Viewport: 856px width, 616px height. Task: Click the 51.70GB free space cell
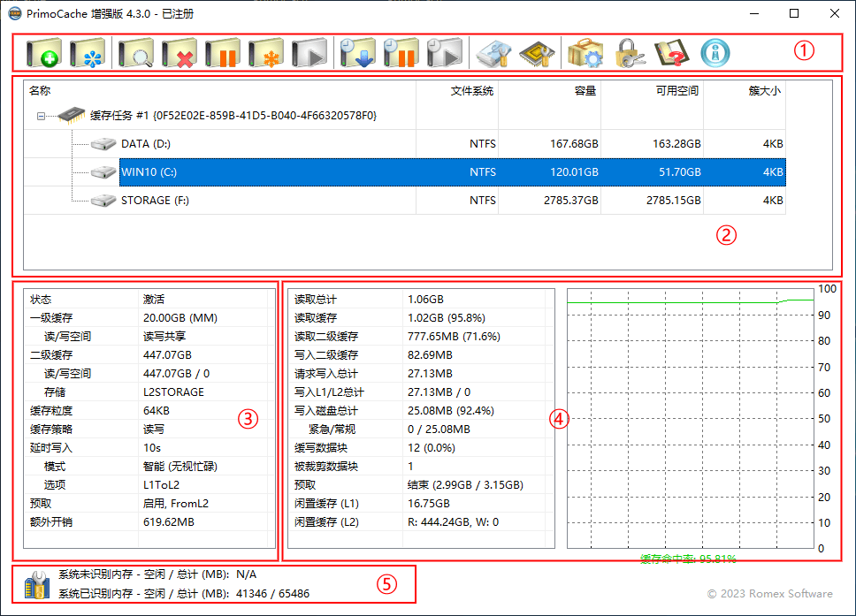[680, 172]
